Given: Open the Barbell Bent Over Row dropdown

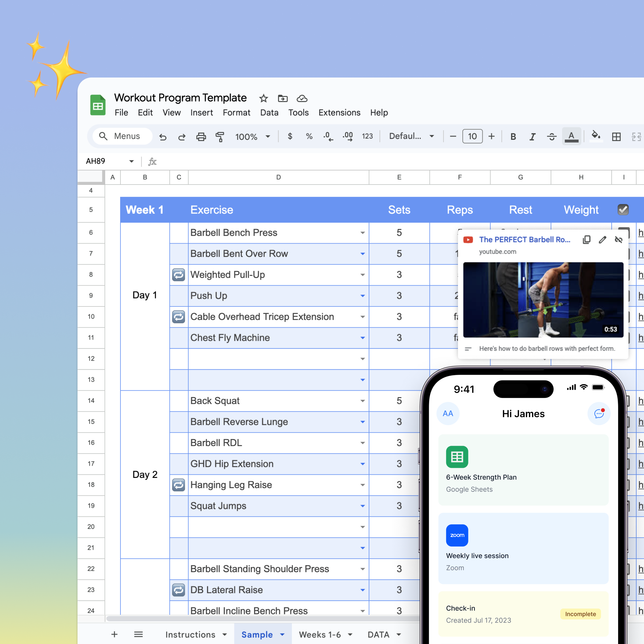Looking at the screenshot, I should tap(363, 254).
